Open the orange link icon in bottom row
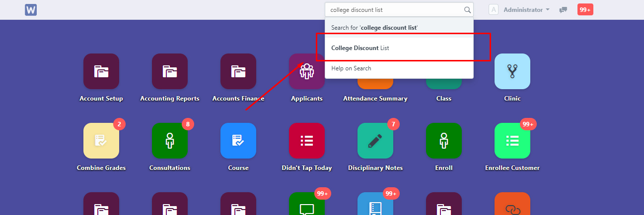The height and width of the screenshot is (215, 644). [512, 204]
